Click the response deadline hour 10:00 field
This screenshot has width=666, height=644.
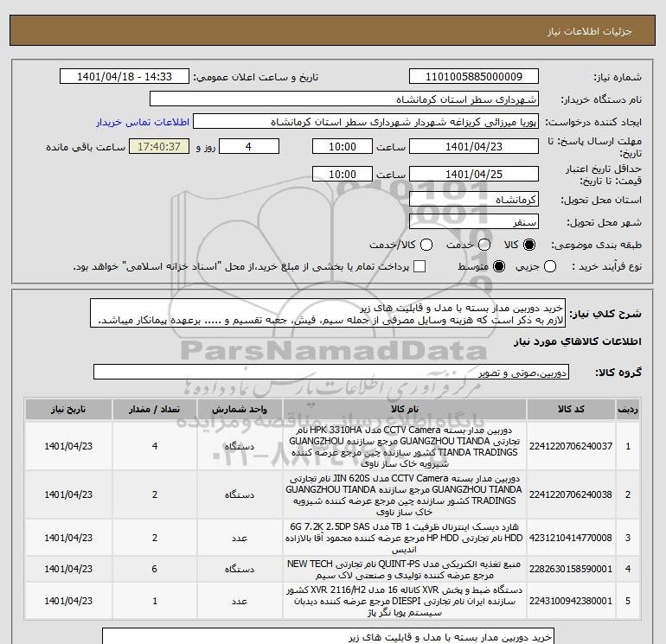343,146
